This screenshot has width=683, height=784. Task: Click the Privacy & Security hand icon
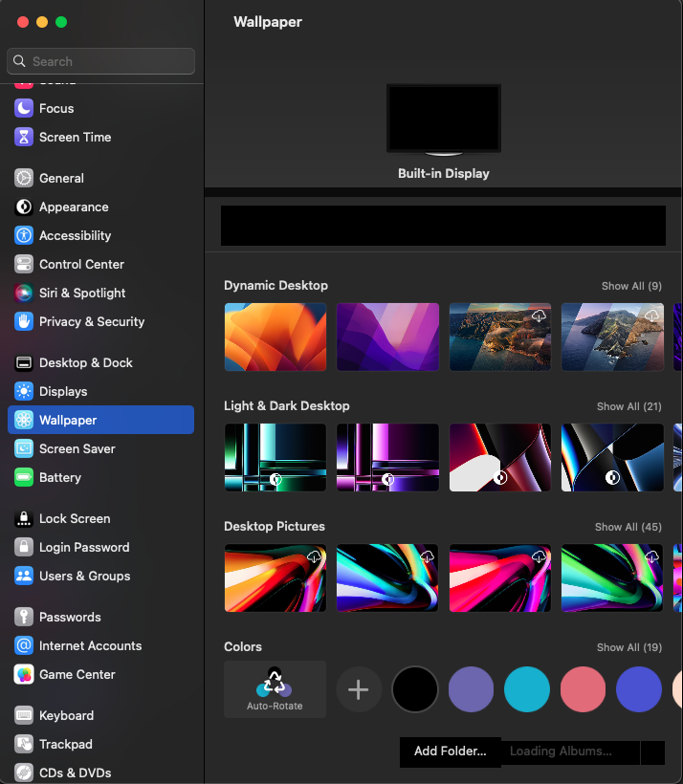[x=24, y=322]
